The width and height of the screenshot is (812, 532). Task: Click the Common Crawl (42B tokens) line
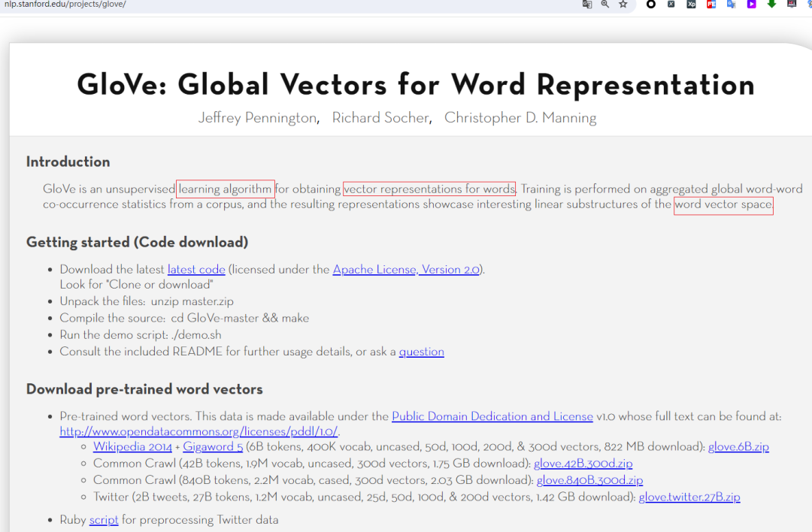coord(362,463)
